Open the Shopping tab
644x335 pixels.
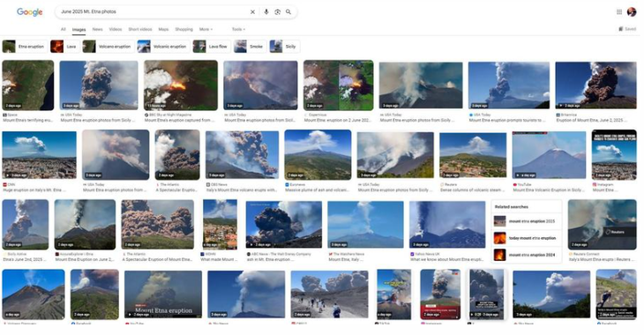click(184, 29)
